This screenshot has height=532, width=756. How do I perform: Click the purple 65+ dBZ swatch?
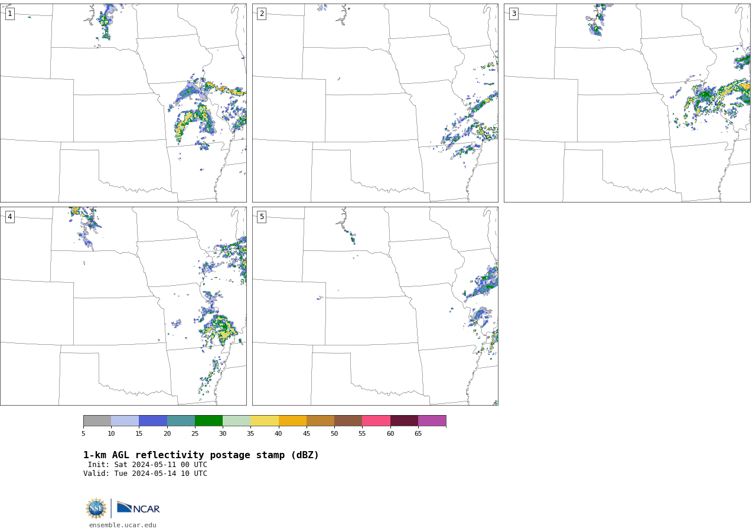(x=432, y=421)
